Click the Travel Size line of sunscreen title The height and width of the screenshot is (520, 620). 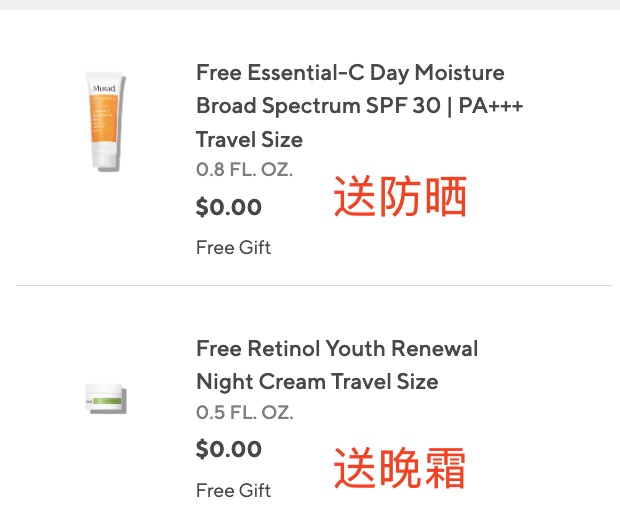(x=249, y=139)
